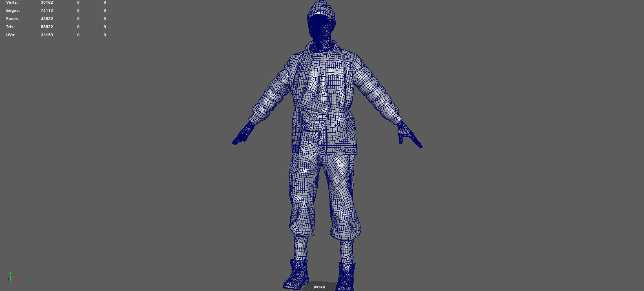Click the "Faces:" poly count label
This screenshot has height=291, width=644.
[13, 19]
